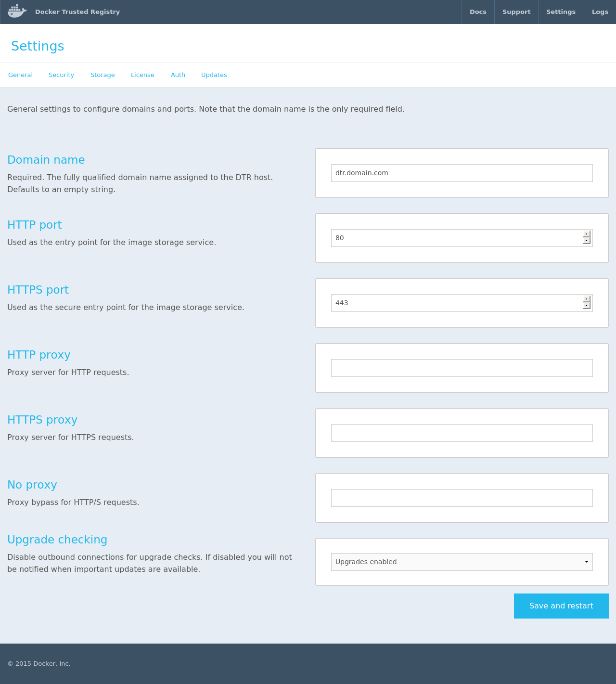This screenshot has width=616, height=684.
Task: Click the Docker whale logo icon
Action: 17,11
